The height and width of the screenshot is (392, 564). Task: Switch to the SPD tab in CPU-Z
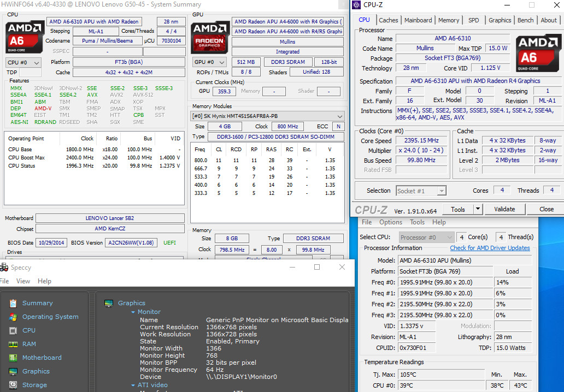tap(474, 20)
